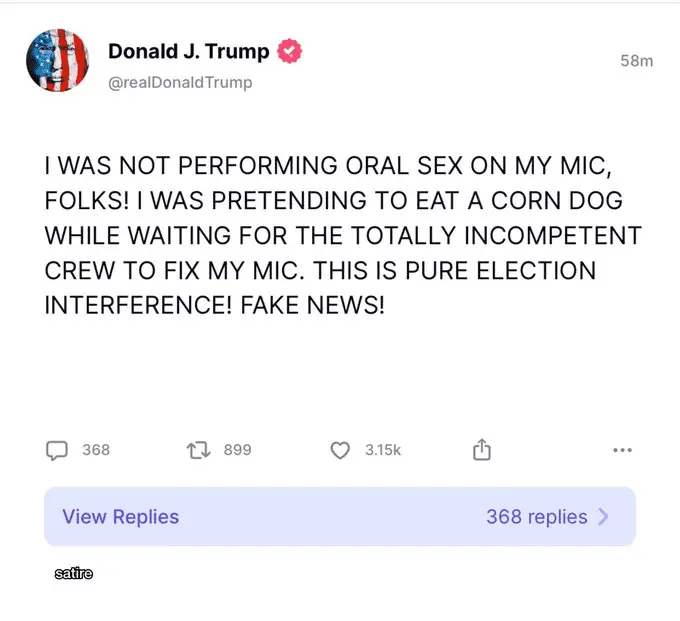Click the pink verified badge icon
680x621 pixels.
(291, 52)
